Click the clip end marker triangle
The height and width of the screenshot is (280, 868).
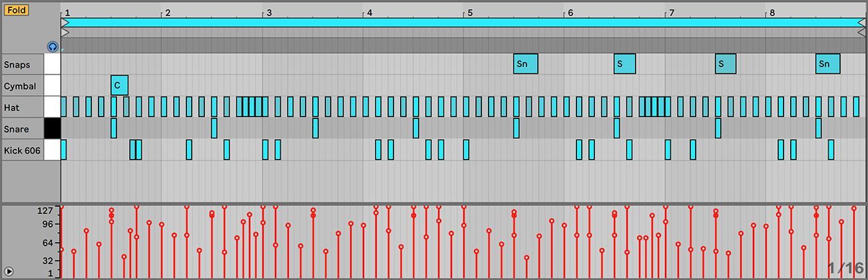(861, 32)
